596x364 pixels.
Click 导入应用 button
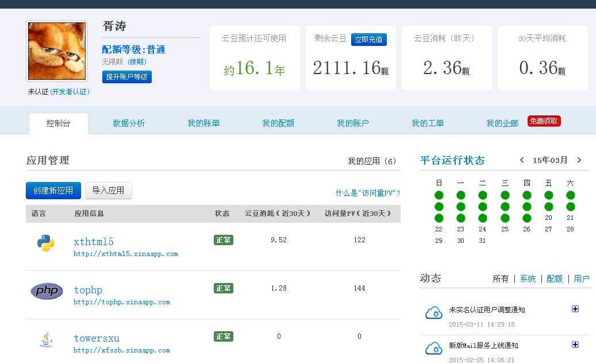pos(108,191)
